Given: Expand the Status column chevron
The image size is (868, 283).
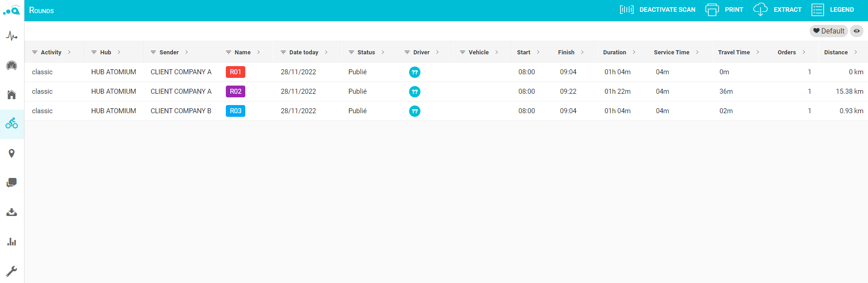Looking at the screenshot, I should (x=383, y=53).
